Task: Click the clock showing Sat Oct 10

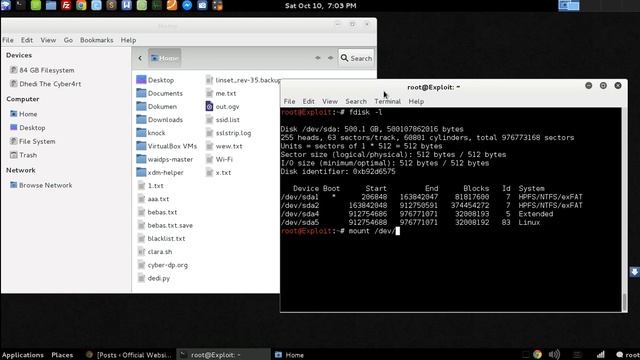Action: pos(320,5)
